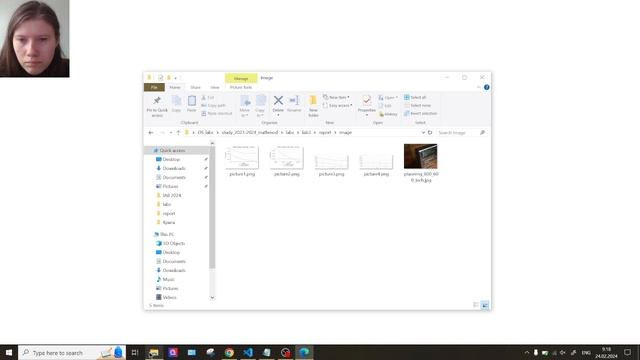Open Music under This PC
This screenshot has height=360, width=640.
168,280
